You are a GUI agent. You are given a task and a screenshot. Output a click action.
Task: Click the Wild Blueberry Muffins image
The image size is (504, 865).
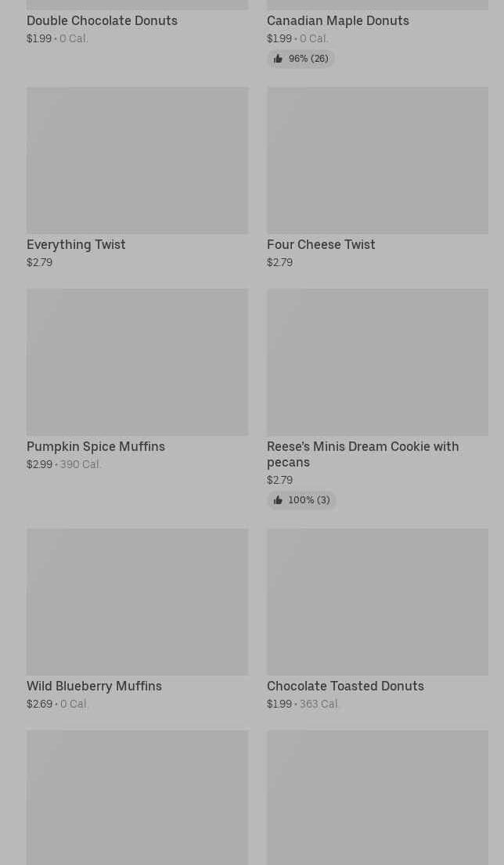coord(137,601)
